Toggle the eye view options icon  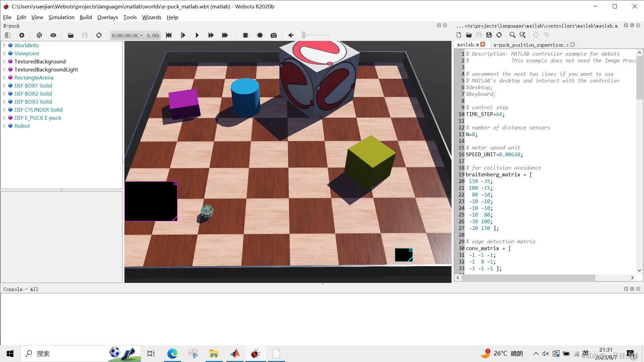pos(53,35)
